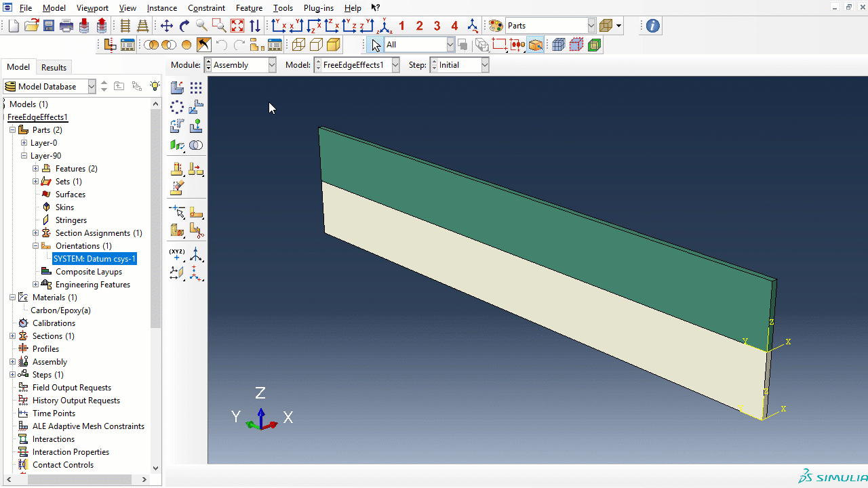Open the Model Database dropdown

coord(50,86)
